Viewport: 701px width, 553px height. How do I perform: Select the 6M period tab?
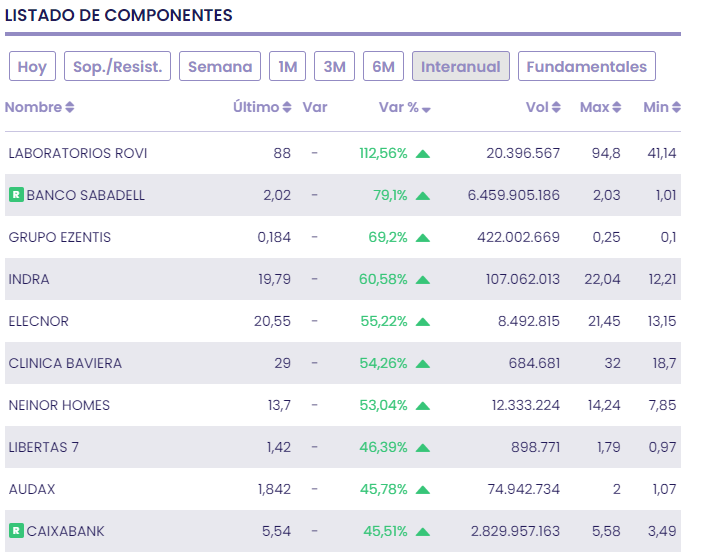(383, 67)
